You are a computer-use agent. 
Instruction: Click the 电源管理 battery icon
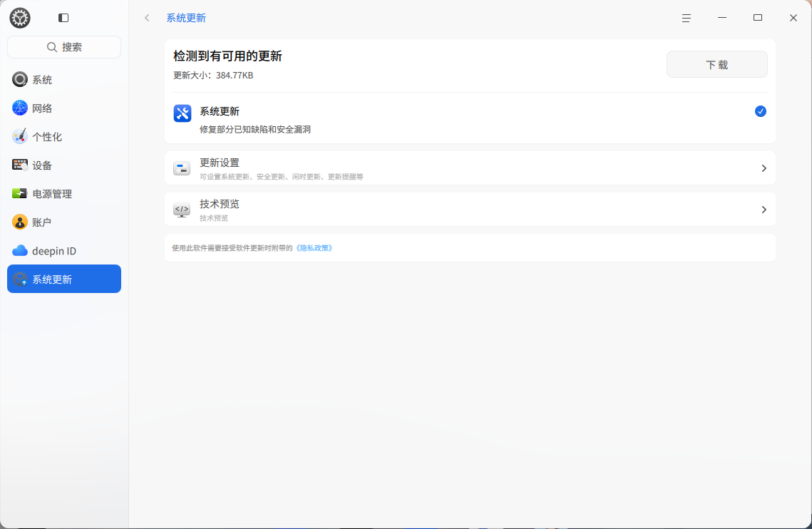click(x=20, y=193)
